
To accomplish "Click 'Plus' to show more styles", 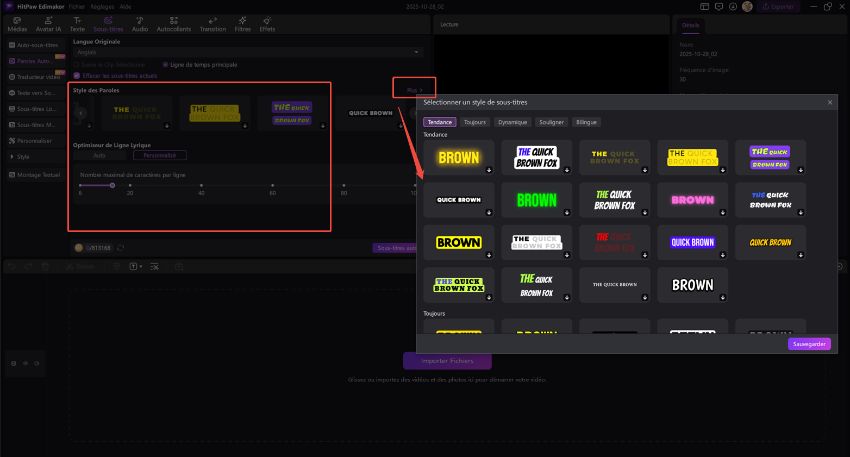I will point(413,89).
